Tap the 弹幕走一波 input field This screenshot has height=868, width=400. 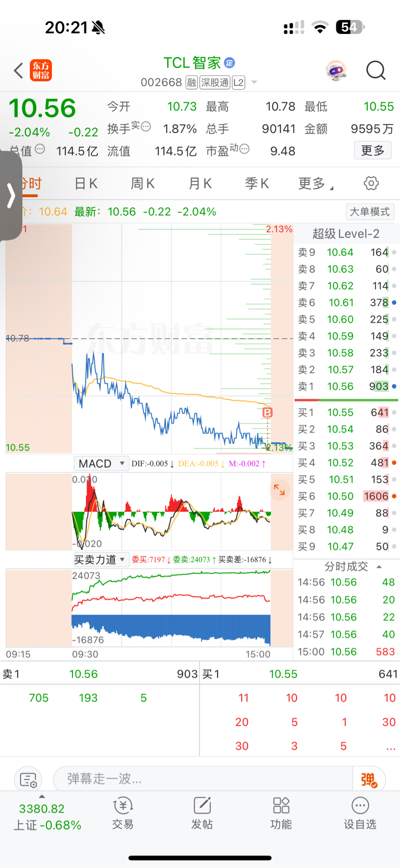(203, 779)
